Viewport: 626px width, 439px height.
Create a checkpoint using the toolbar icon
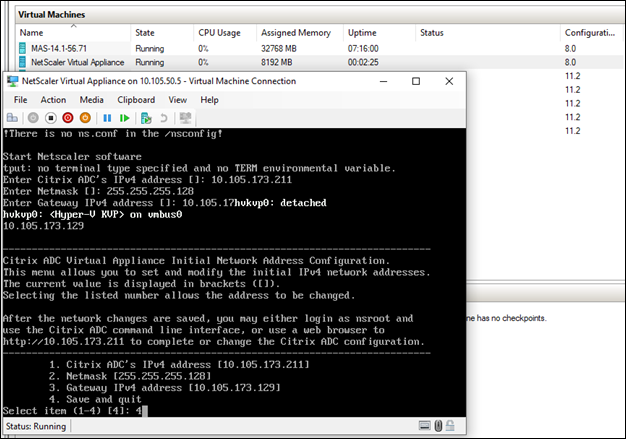click(x=146, y=118)
